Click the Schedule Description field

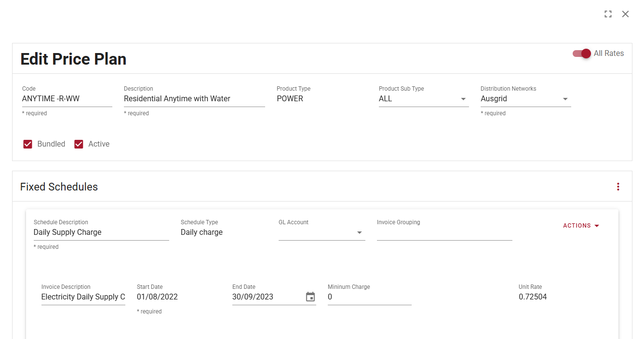coord(101,232)
